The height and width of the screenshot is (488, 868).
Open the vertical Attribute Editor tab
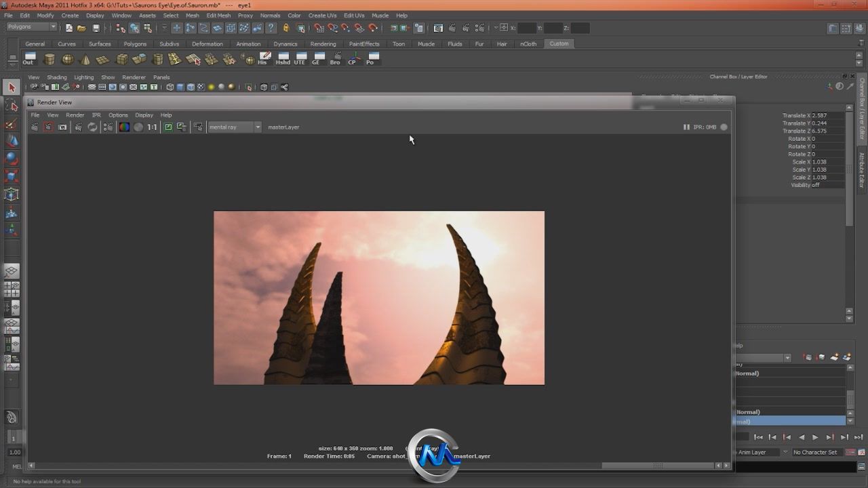pos(862,171)
